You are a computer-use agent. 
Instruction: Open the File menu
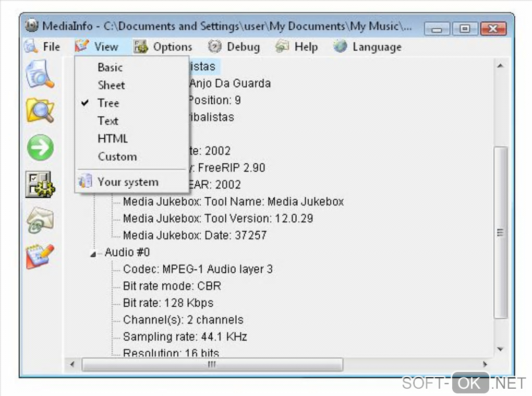(x=42, y=46)
